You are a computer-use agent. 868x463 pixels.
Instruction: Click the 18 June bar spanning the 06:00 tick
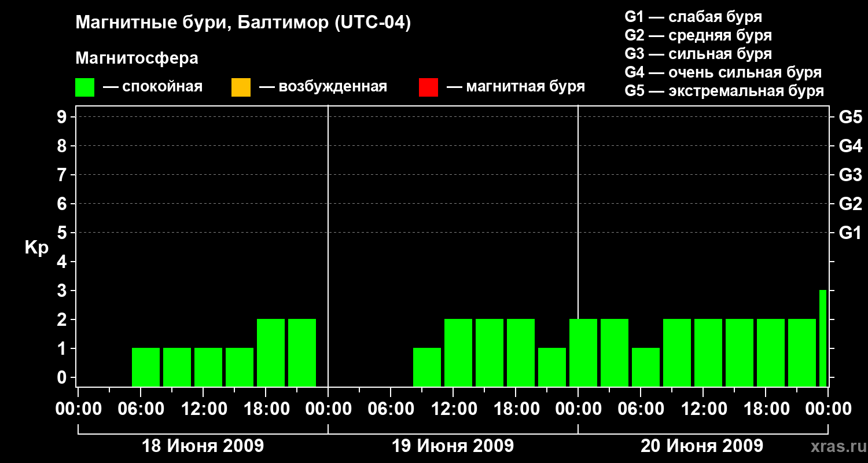pyautogui.click(x=146, y=367)
